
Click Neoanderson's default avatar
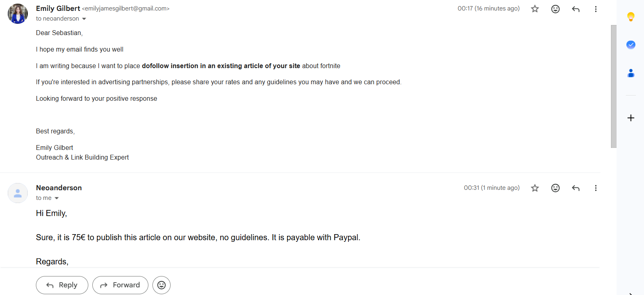pyautogui.click(x=18, y=193)
